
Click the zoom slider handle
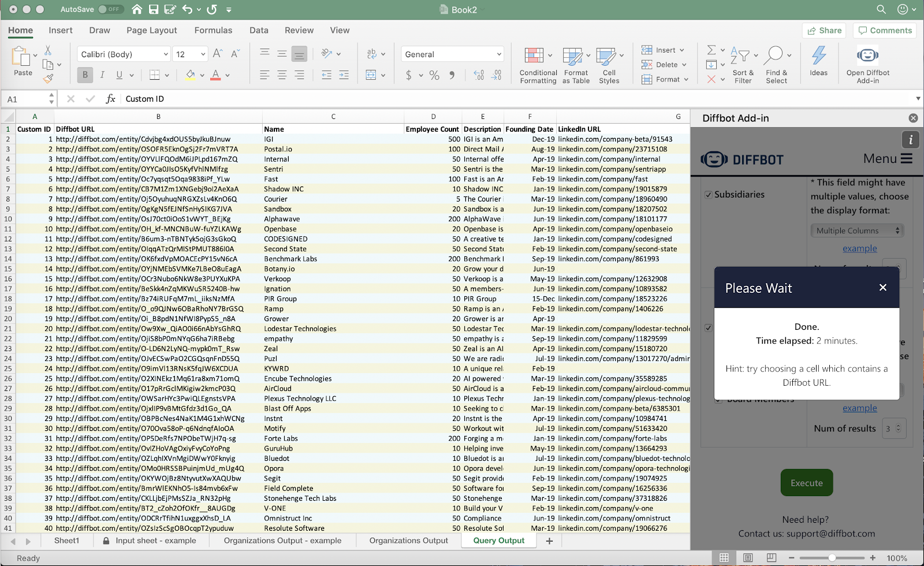pyautogui.click(x=832, y=558)
